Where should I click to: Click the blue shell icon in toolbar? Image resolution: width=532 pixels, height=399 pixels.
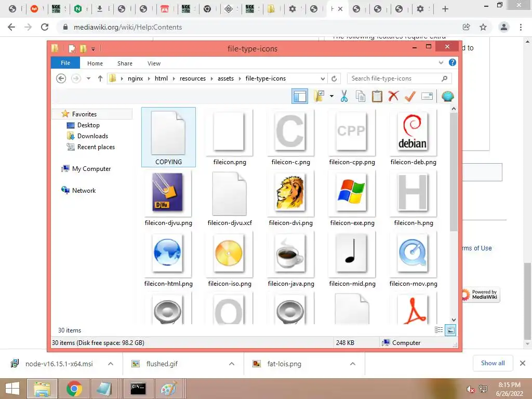coord(448,96)
